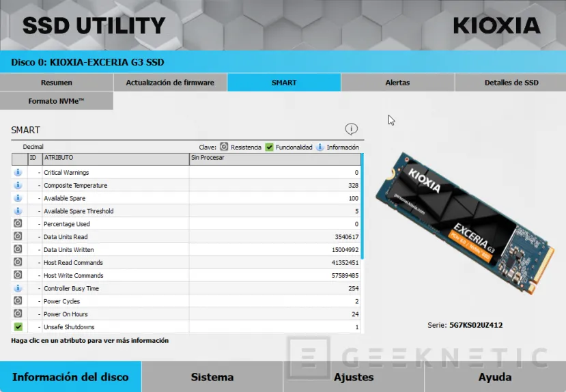Click the ID column header

click(35, 159)
